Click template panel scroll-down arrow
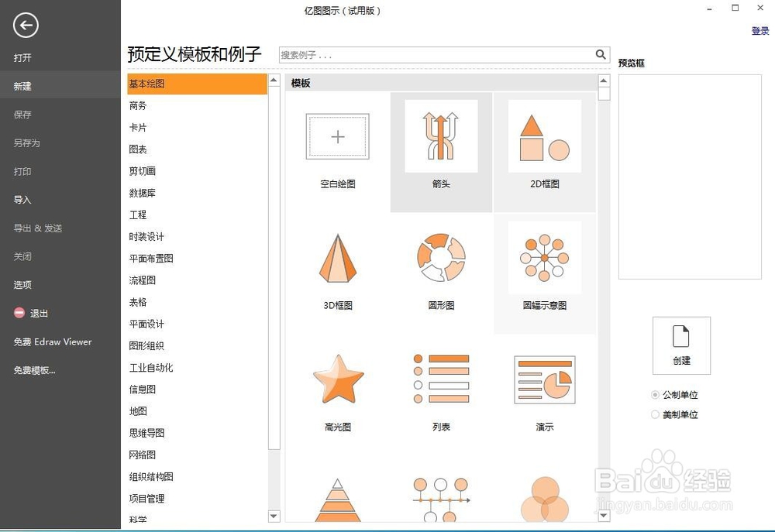Viewport: 775px width, 532px height. [x=604, y=515]
